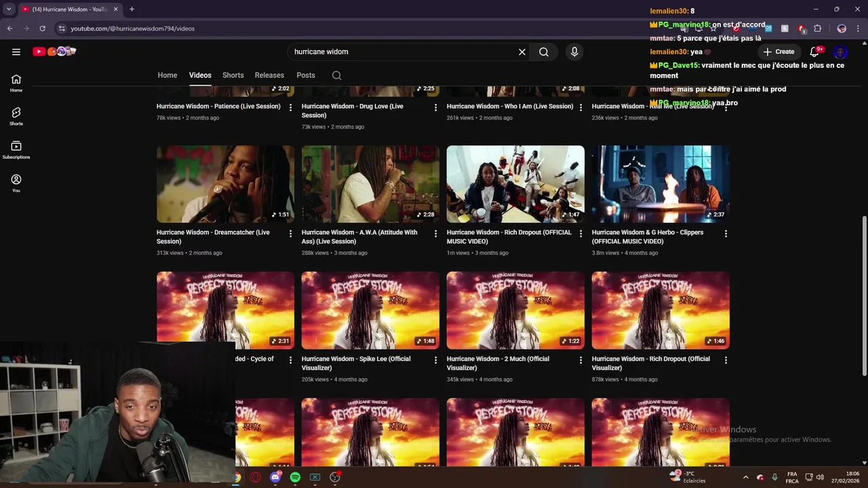This screenshot has height=488, width=868.
Task: Open the Releases tab
Action: coord(269,75)
